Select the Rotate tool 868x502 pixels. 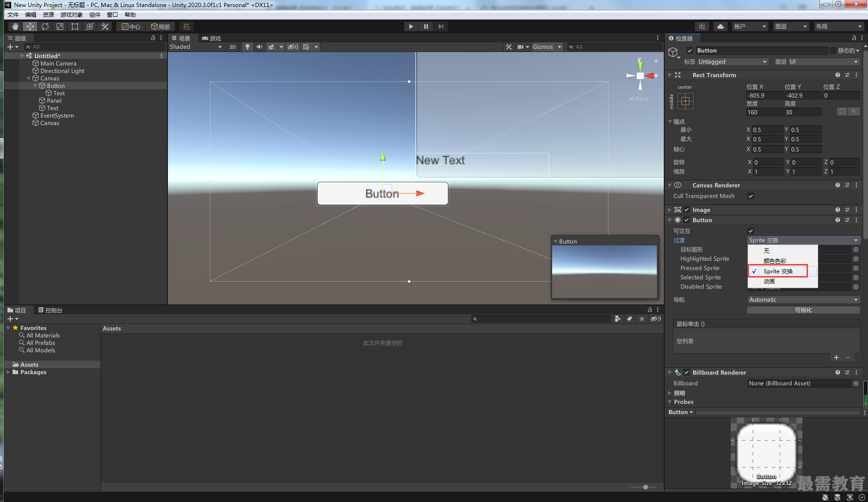click(x=45, y=26)
